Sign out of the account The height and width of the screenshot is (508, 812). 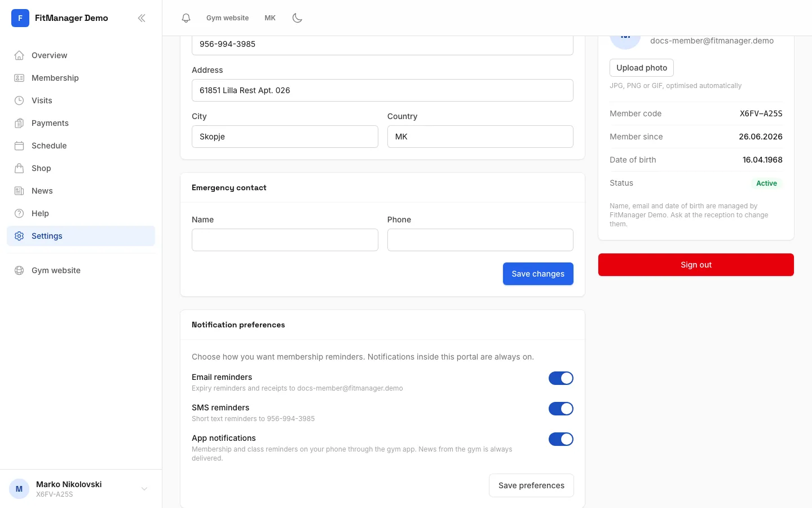pyautogui.click(x=696, y=265)
